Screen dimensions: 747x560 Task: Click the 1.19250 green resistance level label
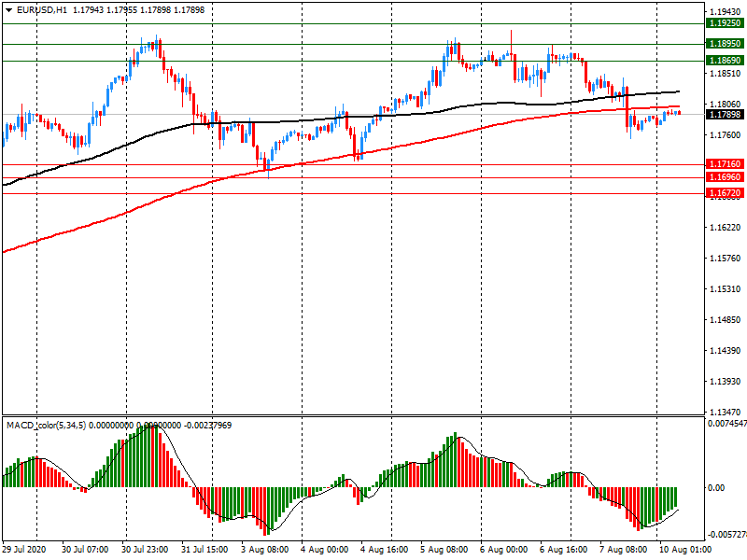pyautogui.click(x=725, y=23)
